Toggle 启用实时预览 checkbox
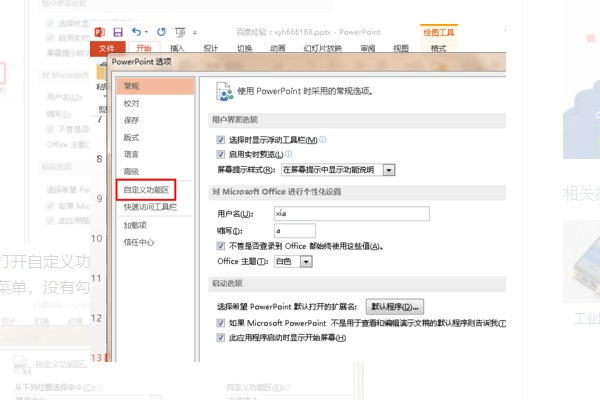Screen dimensions: 600x400 click(x=220, y=154)
